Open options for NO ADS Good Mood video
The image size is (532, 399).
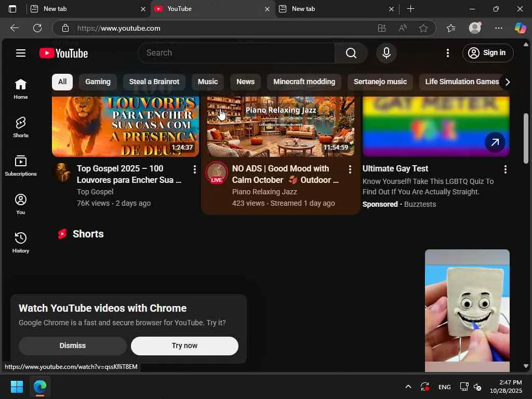pyautogui.click(x=350, y=169)
